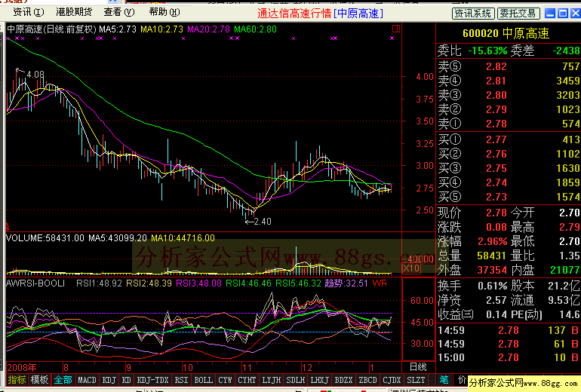The image size is (581, 392).
Task: Select the 笔 tab under quote panel
Action: [x=444, y=380]
